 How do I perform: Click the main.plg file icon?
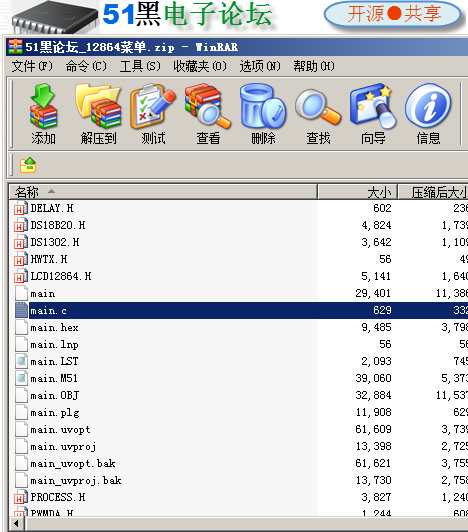pos(21,412)
